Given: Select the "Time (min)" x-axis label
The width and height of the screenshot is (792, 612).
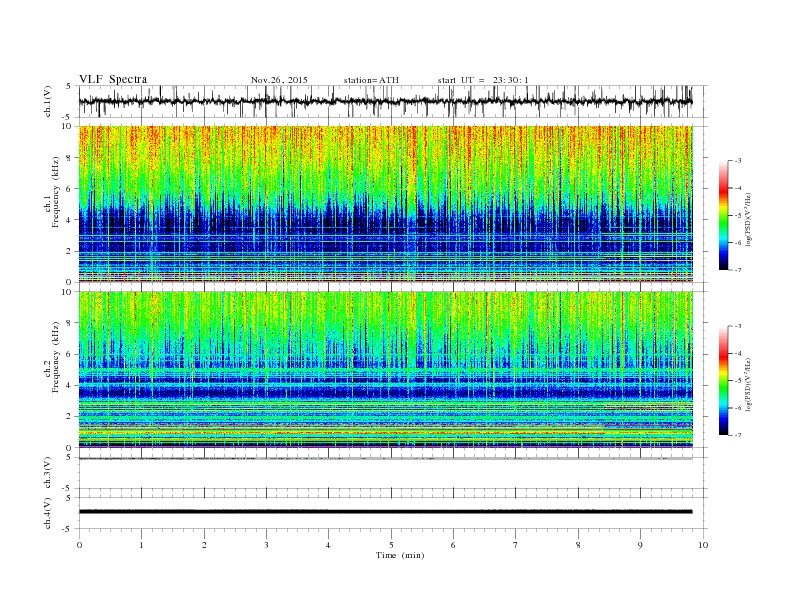Looking at the screenshot, I should [x=400, y=555].
